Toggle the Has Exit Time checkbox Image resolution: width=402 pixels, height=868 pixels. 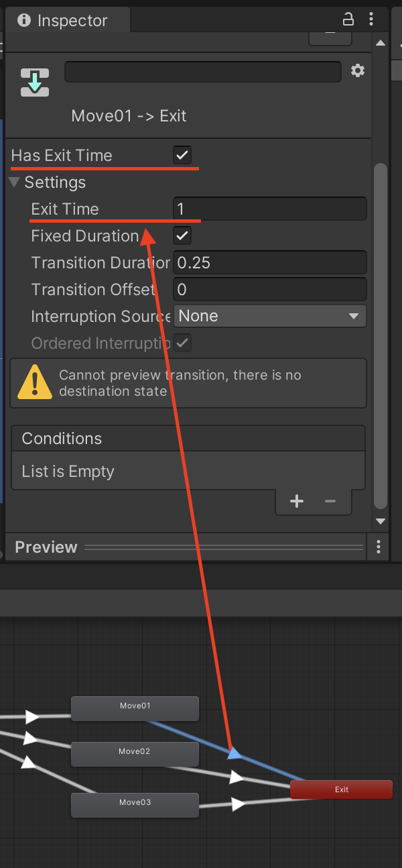pos(182,156)
